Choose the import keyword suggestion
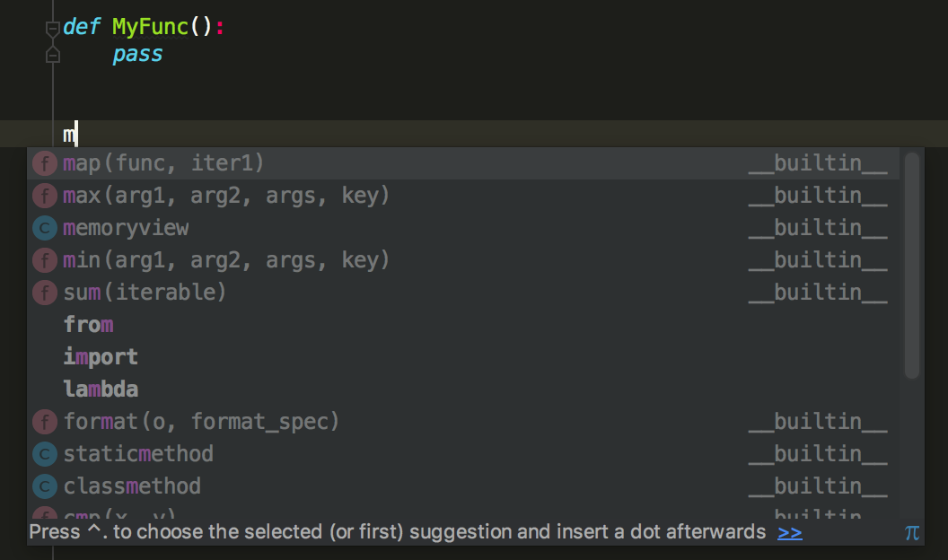 (101, 357)
